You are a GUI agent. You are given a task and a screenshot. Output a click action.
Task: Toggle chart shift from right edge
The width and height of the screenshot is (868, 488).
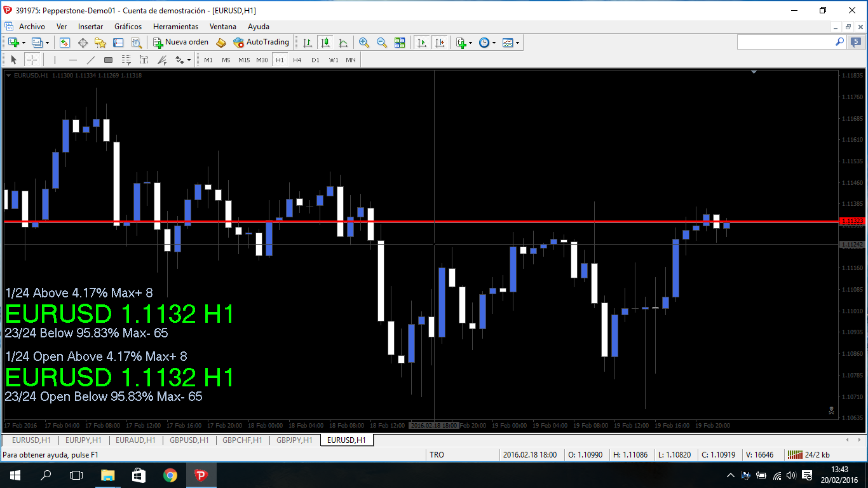tap(439, 43)
